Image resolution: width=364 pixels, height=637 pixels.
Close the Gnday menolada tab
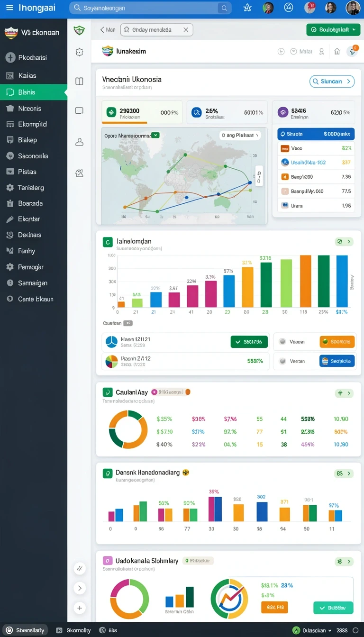[186, 29]
